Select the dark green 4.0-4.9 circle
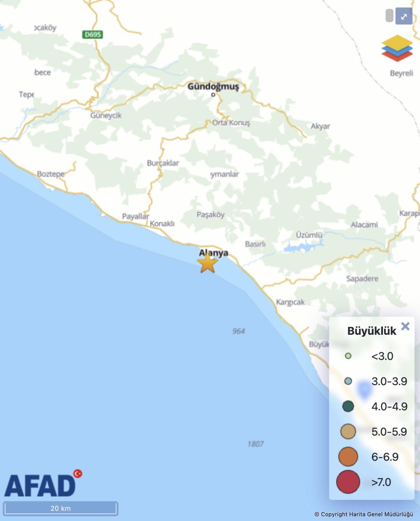The width and height of the screenshot is (420, 521). coord(348,407)
